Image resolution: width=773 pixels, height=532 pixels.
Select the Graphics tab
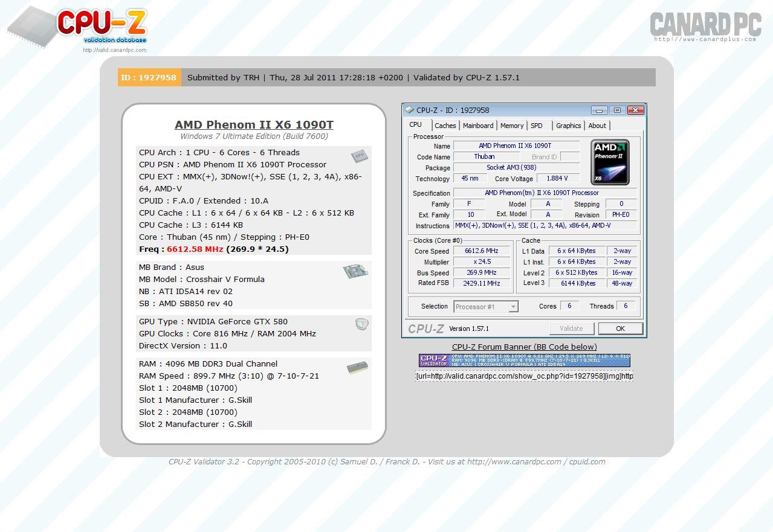[569, 126]
